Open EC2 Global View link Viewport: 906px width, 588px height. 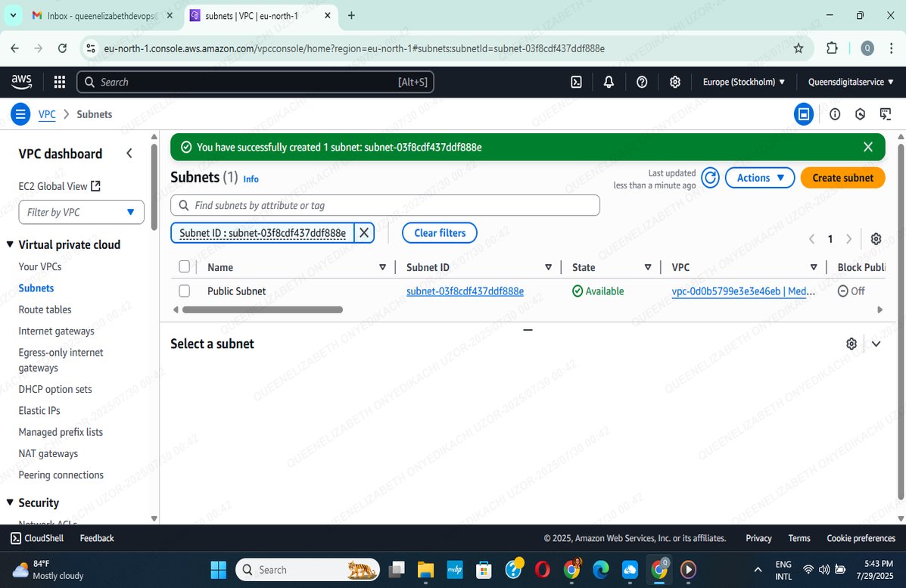[60, 186]
